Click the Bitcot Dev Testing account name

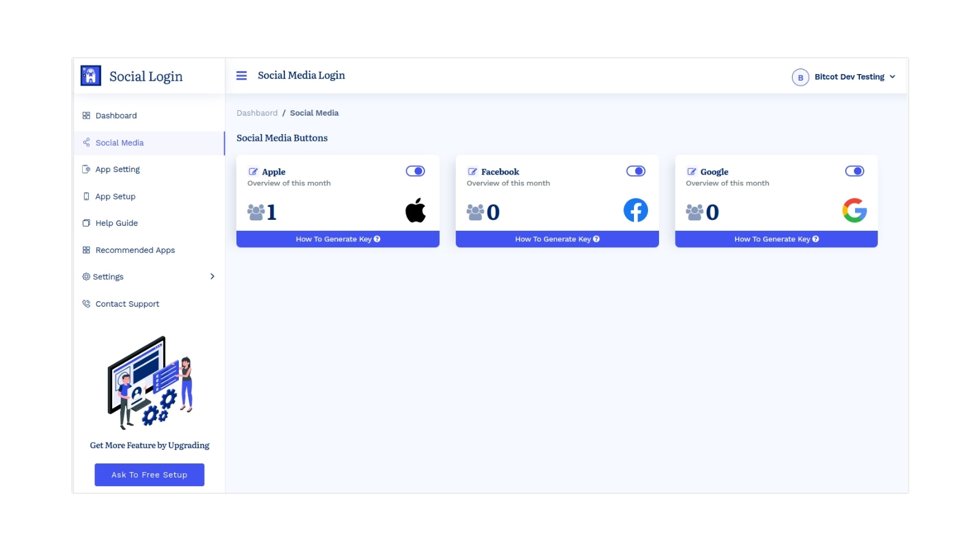pos(850,77)
